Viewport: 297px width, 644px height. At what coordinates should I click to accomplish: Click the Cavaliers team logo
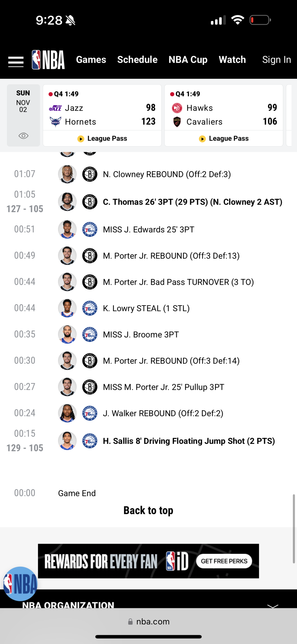177,122
